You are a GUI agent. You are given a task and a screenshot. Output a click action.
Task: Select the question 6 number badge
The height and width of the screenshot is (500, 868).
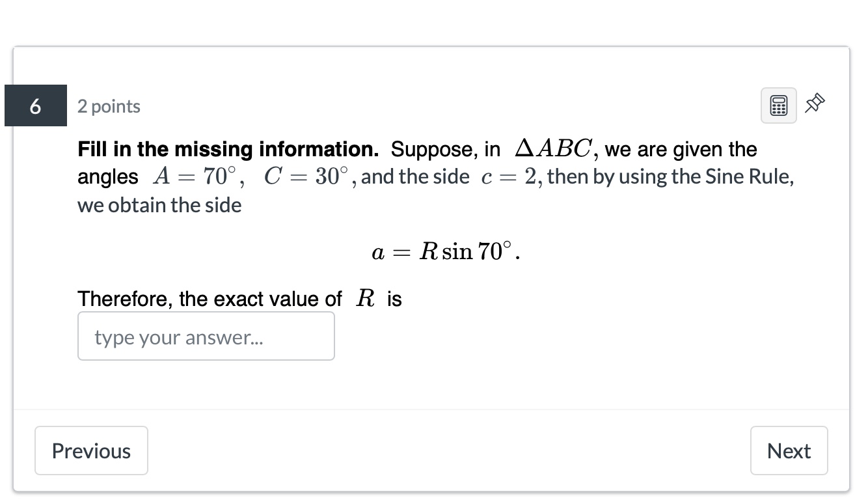click(36, 105)
